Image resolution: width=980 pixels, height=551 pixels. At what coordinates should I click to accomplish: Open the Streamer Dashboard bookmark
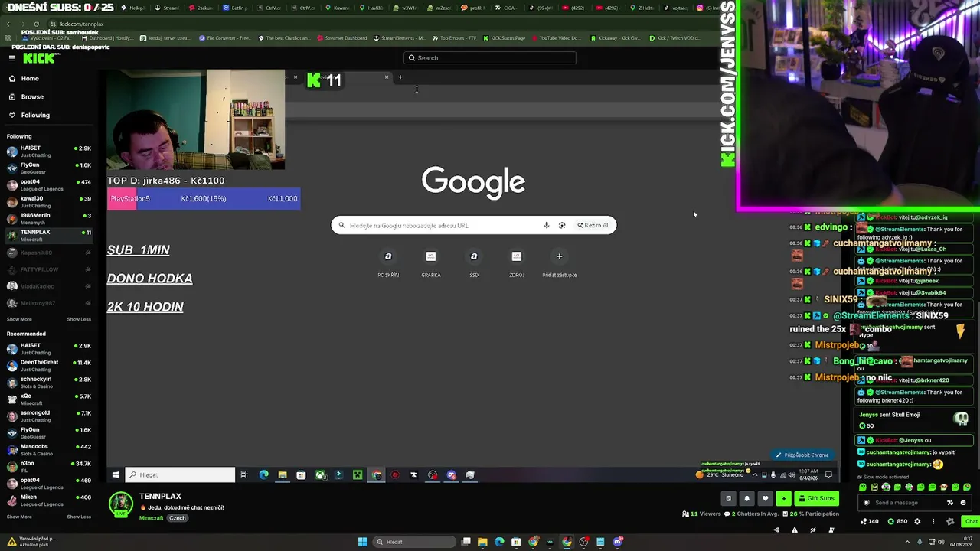click(x=341, y=37)
